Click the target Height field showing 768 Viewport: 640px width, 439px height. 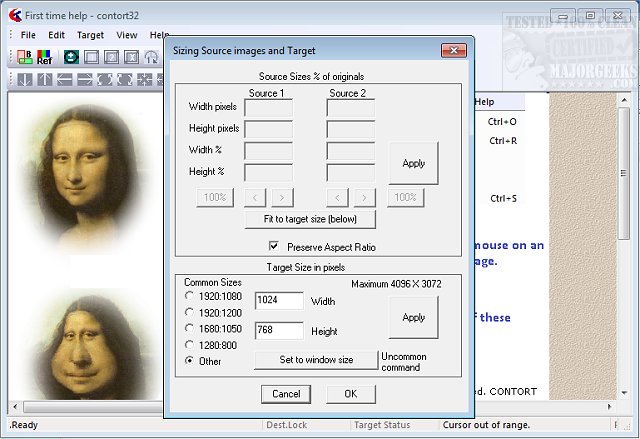[x=280, y=330]
